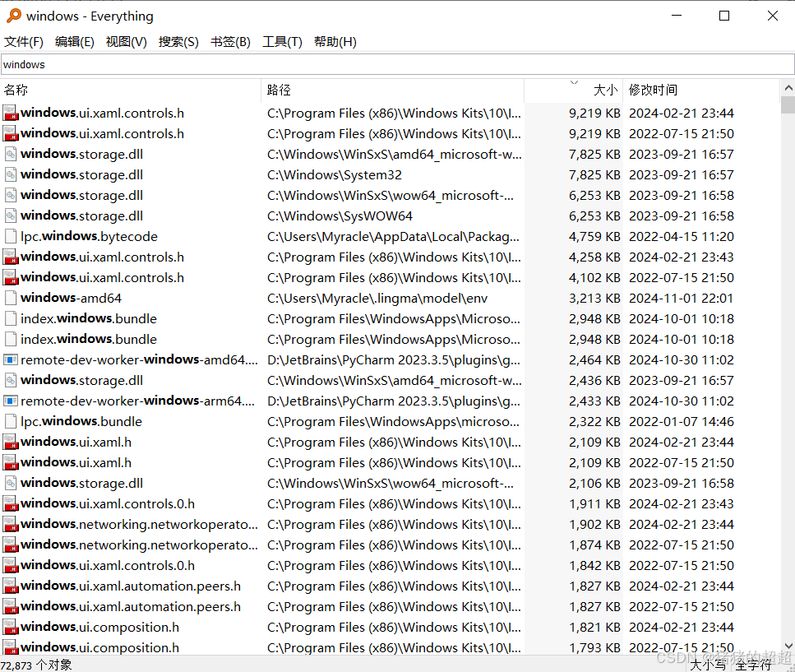795x672 pixels.
Task: Click executable icon of remote-dev-worker-windows-arm64
Action: click(x=10, y=401)
